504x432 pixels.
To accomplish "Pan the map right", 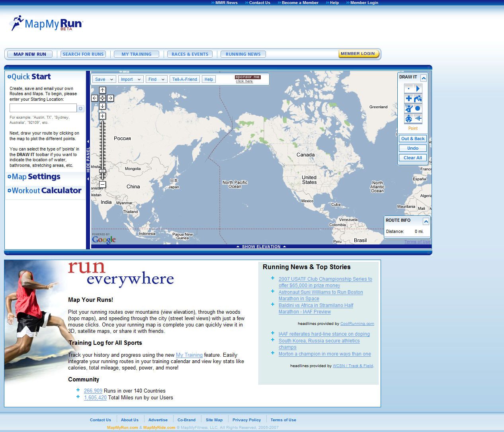I will click(x=110, y=98).
